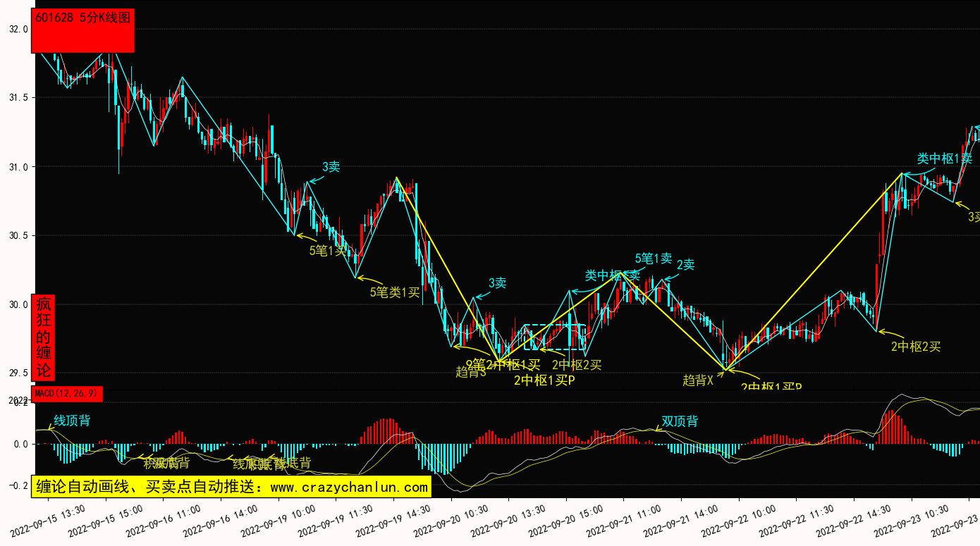
Task: Click price axis value 31.0
Action: point(18,167)
